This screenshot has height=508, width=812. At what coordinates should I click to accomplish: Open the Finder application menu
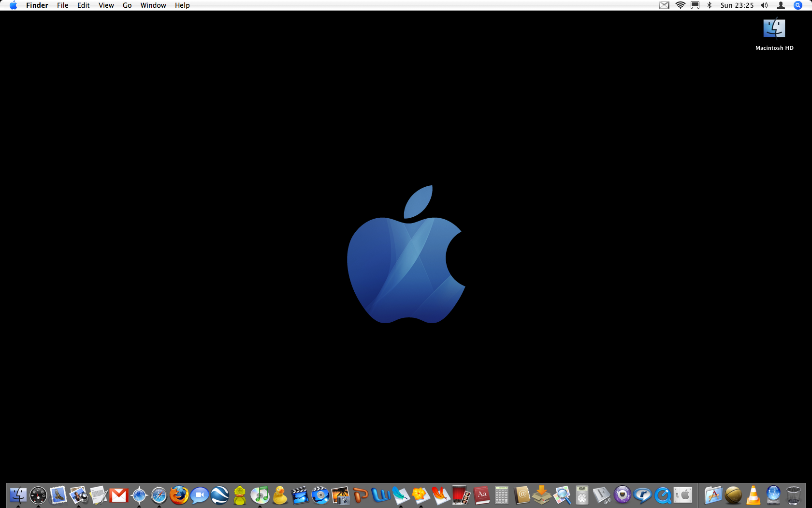point(37,5)
